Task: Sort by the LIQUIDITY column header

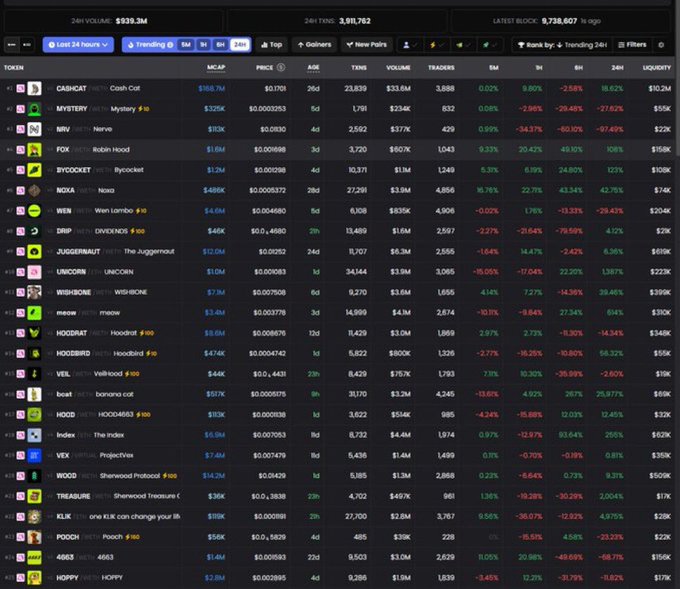Action: click(x=657, y=68)
